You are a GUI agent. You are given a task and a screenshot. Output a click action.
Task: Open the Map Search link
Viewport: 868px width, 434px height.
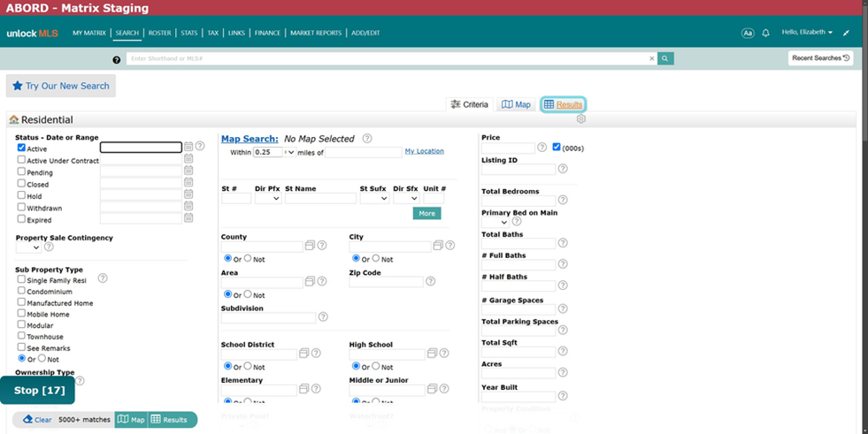click(x=250, y=139)
